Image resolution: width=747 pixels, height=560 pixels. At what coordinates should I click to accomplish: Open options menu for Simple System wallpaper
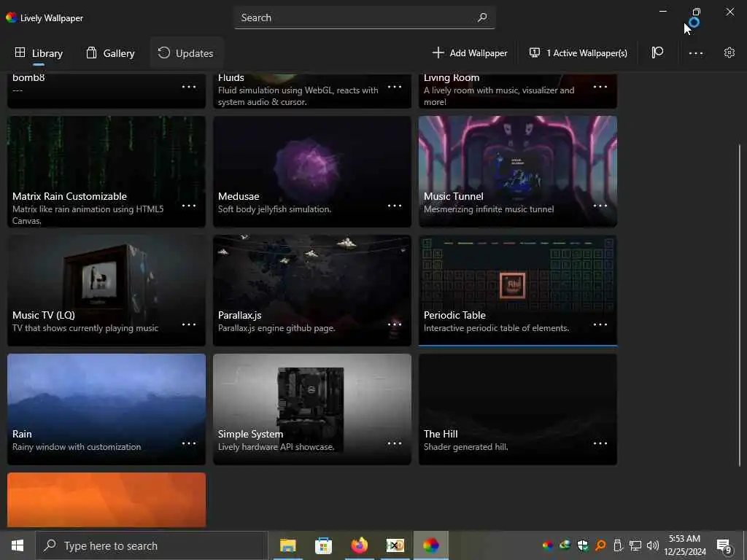[395, 443]
